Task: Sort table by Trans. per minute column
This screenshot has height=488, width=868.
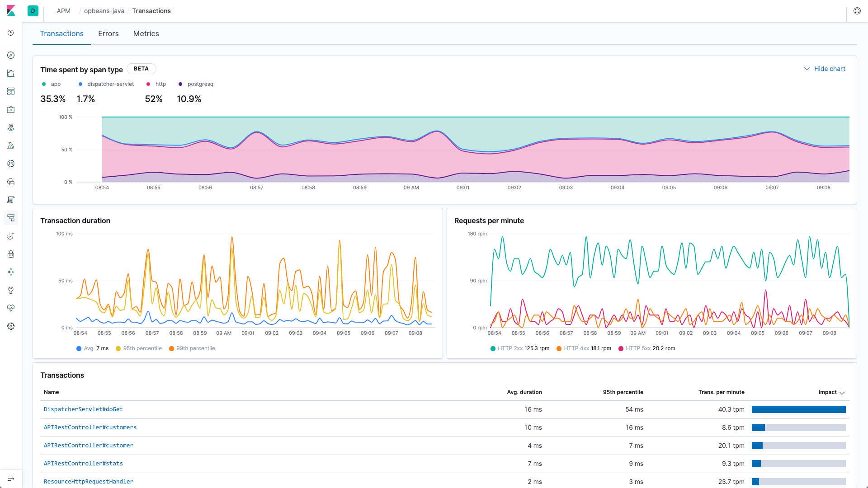Action: click(722, 392)
